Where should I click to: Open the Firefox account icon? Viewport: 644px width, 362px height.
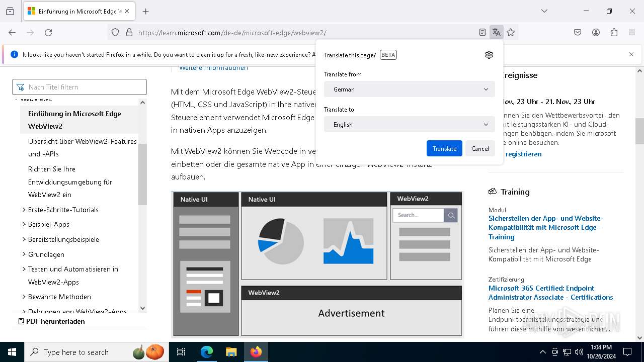tap(596, 32)
